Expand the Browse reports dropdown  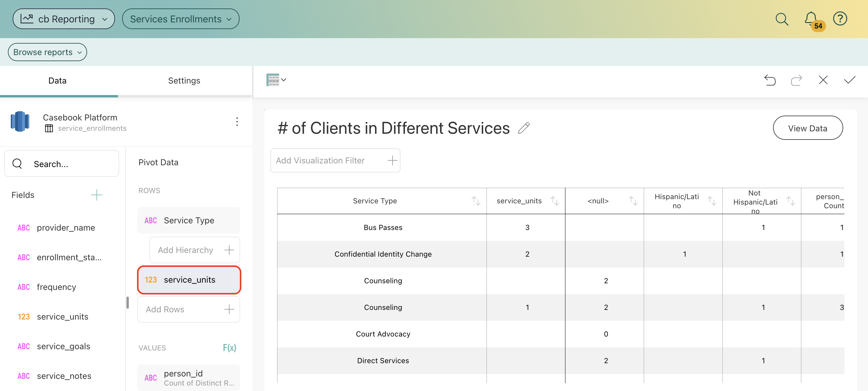[x=47, y=52]
